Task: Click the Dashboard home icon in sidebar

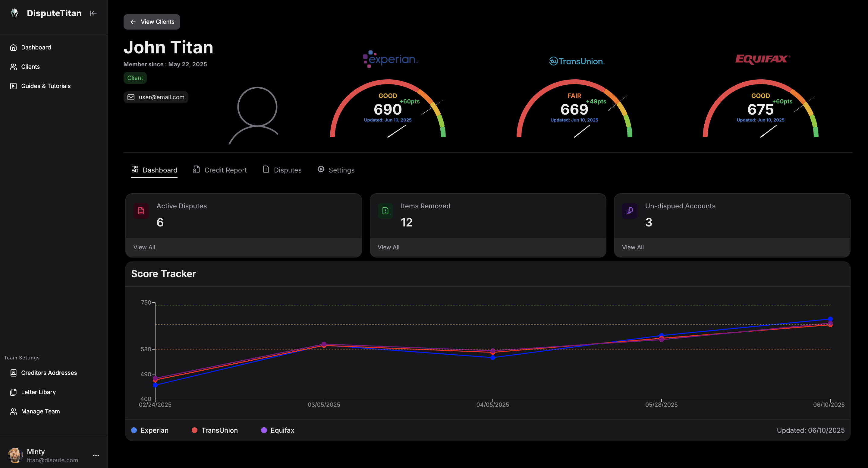Action: coord(14,47)
